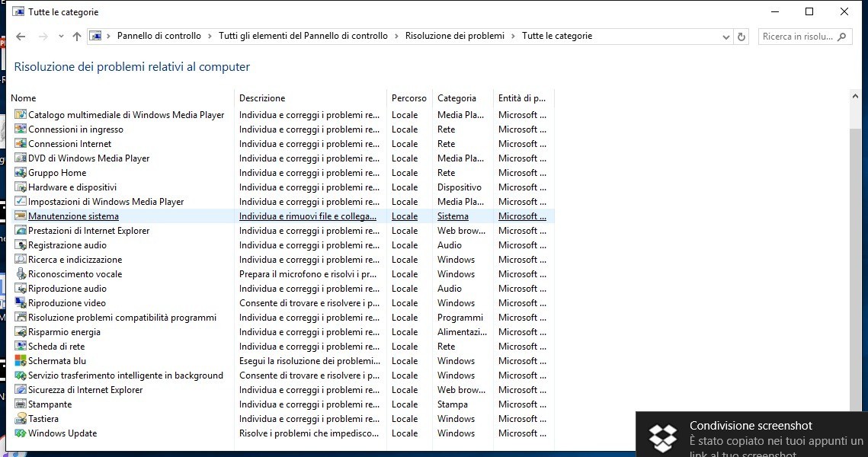Open Manutenzione sistema troubleshooter
This screenshot has width=868, height=457.
point(73,216)
